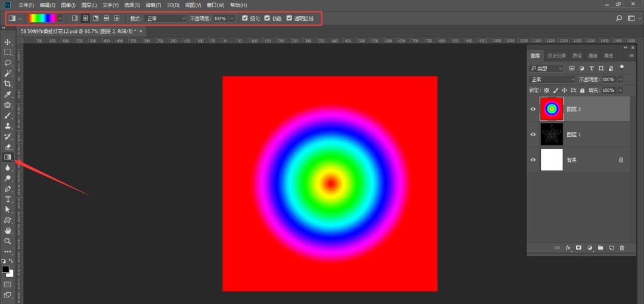644x304 pixels.
Task: Select the Horizontal Type tool
Action: tap(7, 199)
